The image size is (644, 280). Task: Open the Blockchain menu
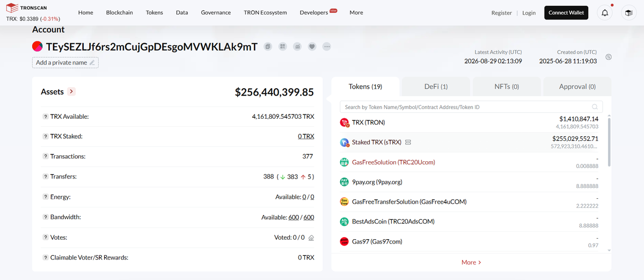pyautogui.click(x=120, y=12)
